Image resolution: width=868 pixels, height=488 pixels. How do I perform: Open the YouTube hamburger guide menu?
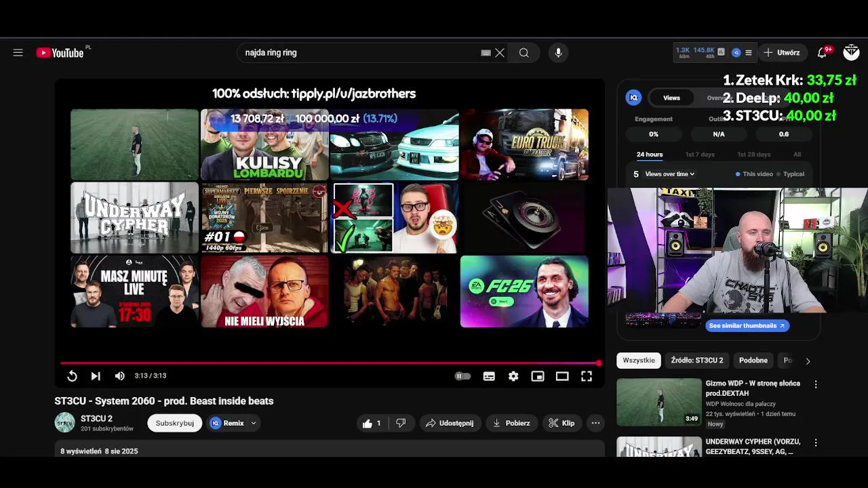(18, 53)
